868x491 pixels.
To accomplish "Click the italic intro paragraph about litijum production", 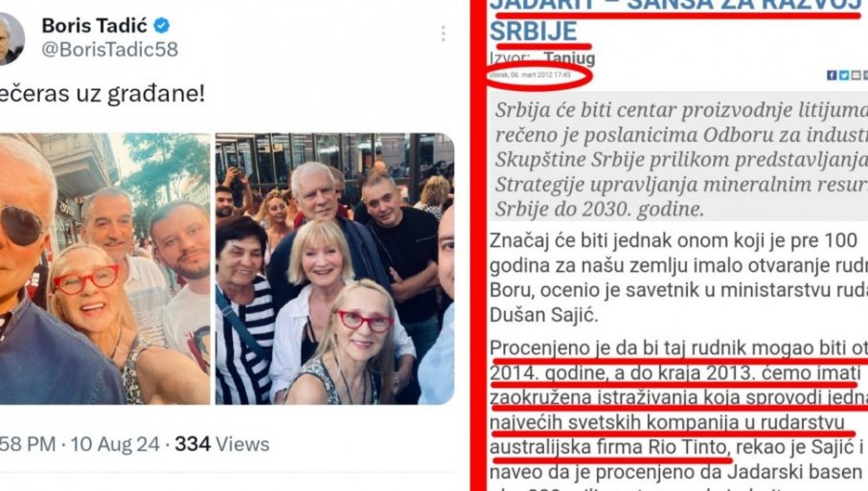I will click(x=679, y=159).
